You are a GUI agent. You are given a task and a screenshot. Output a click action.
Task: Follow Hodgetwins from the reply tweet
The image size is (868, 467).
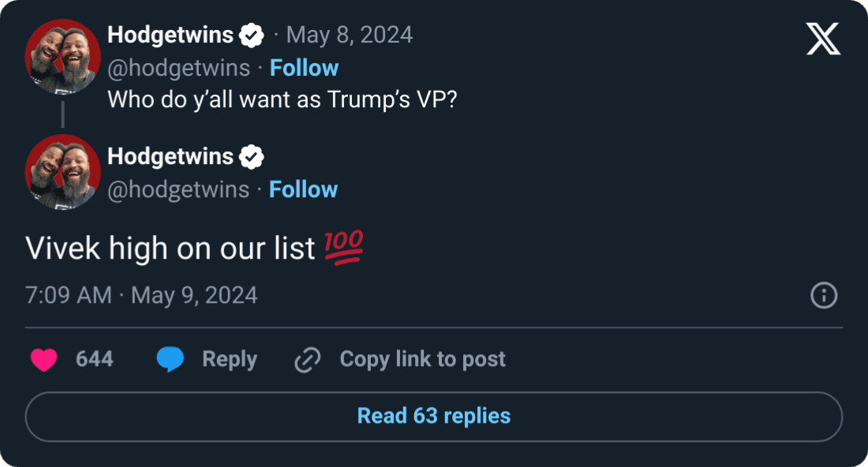pyautogui.click(x=303, y=189)
